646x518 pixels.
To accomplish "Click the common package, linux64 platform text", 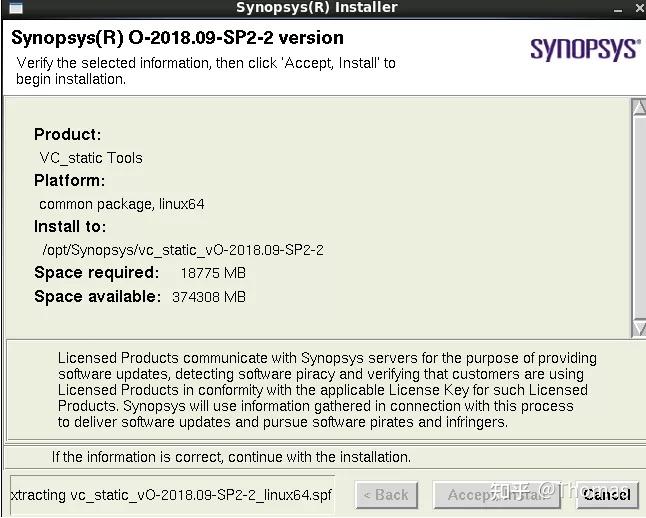I will click(x=122, y=204).
